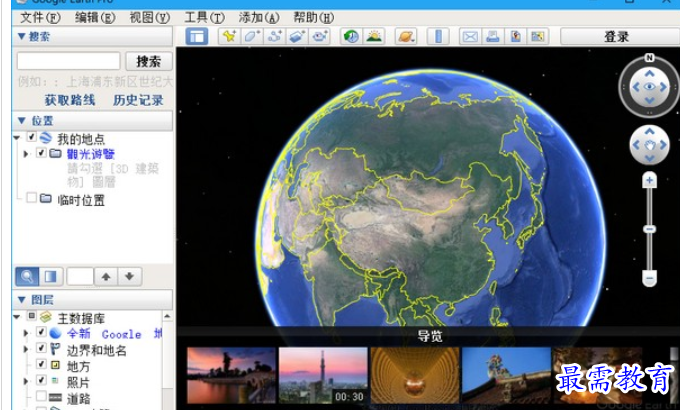Viewport: 680px width, 410px height.
Task: Click the zoom slider handle
Action: point(649,229)
